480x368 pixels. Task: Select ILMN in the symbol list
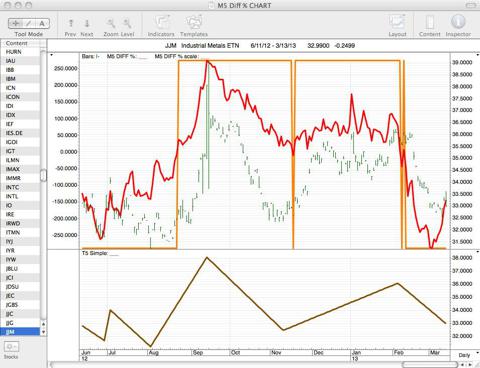click(20, 160)
